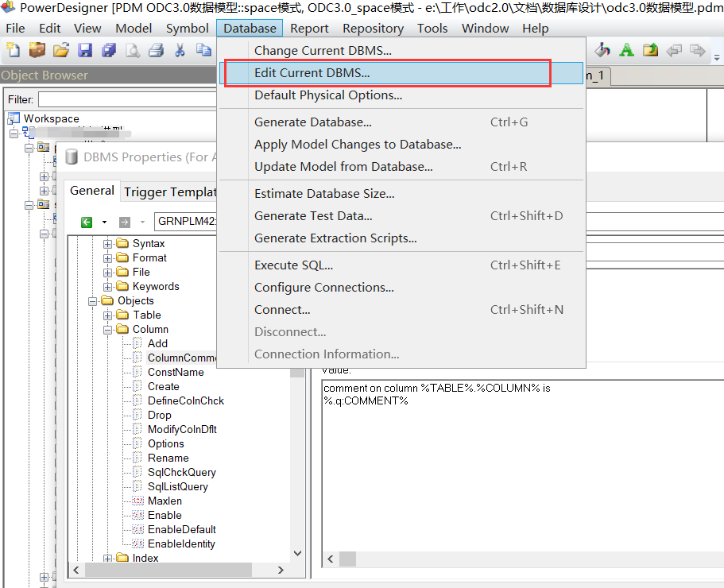The image size is (724, 588).
Task: Click the Save All toolbar icon
Action: point(109,49)
